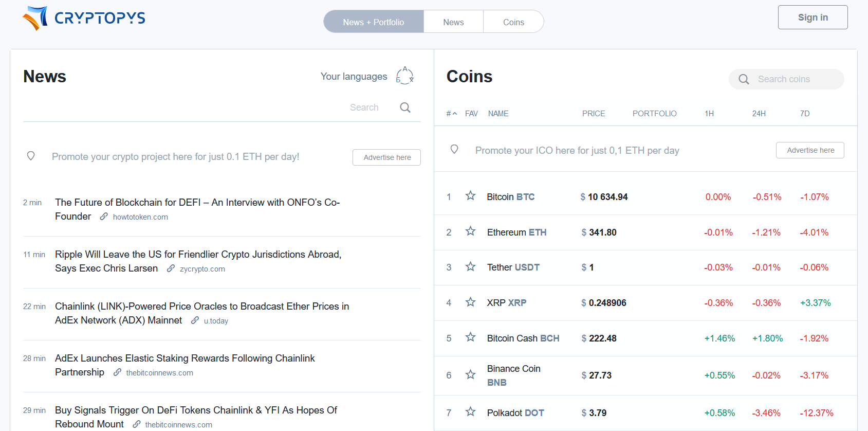Viewport: 868px width, 431px height.
Task: Open the Chainlink Price Oracles AdEx article
Action: click(202, 313)
